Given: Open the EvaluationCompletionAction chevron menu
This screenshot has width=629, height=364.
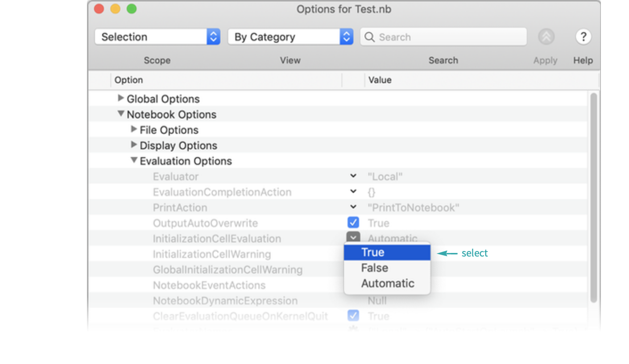Looking at the screenshot, I should point(353,192).
